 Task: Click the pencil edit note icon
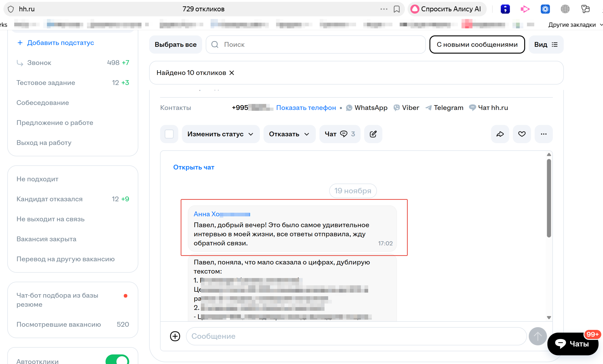pyautogui.click(x=373, y=134)
